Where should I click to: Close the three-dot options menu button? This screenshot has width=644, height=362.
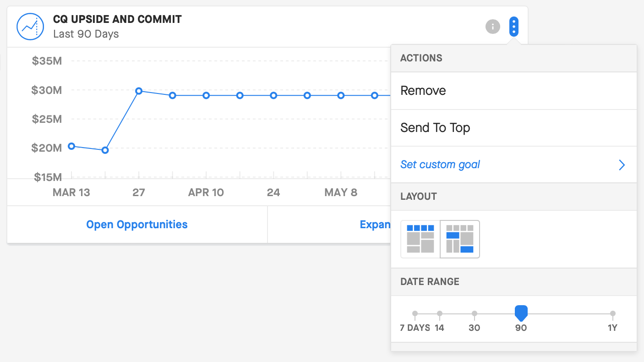pyautogui.click(x=514, y=27)
